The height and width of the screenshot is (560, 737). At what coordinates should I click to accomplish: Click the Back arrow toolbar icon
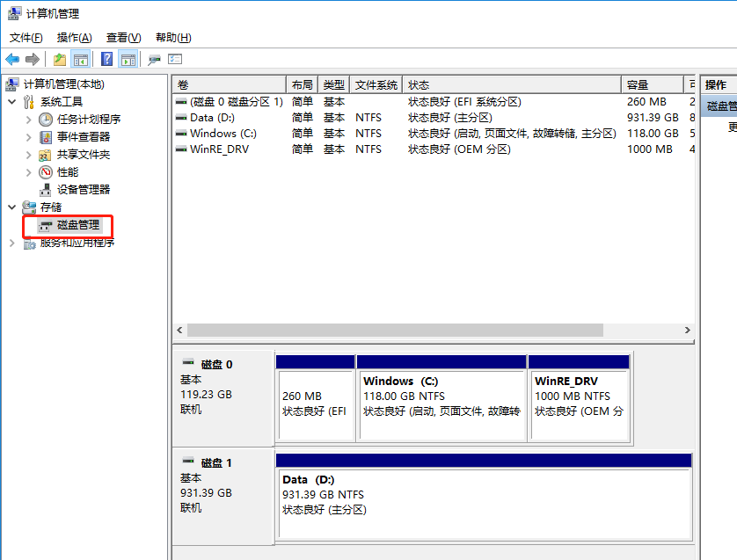point(12,59)
